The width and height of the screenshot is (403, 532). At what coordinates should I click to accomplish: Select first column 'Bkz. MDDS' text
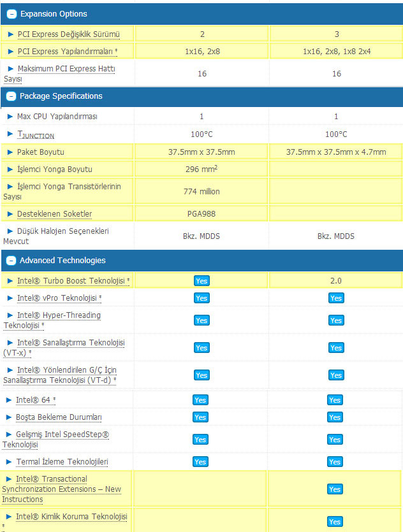(201, 236)
